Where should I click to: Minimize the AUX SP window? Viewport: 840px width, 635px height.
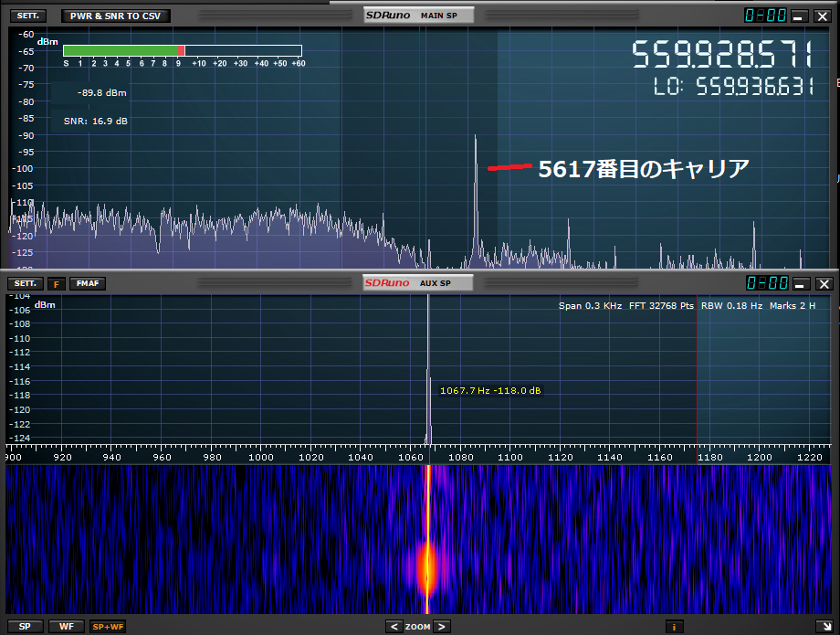pos(800,283)
